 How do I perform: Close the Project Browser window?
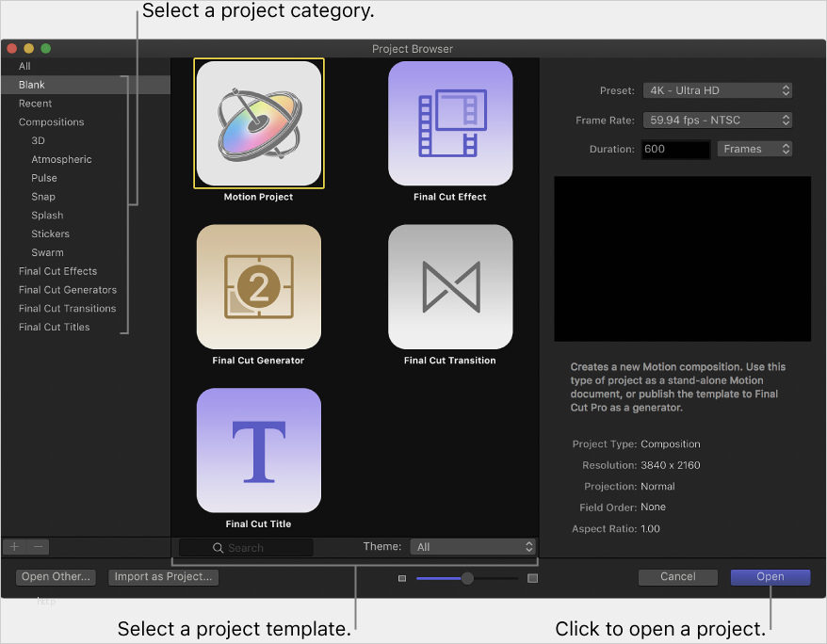[x=11, y=48]
